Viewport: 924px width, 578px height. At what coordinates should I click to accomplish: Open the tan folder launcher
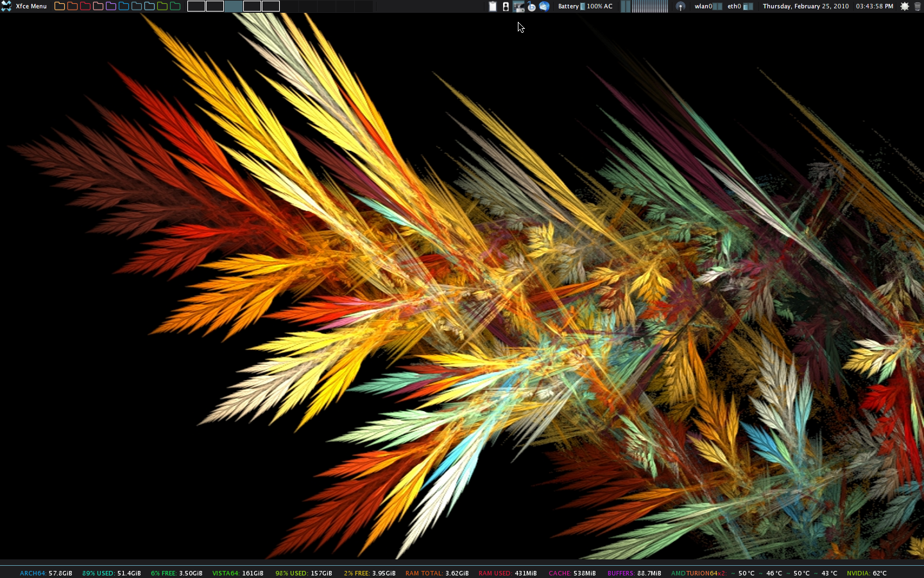pyautogui.click(x=60, y=6)
